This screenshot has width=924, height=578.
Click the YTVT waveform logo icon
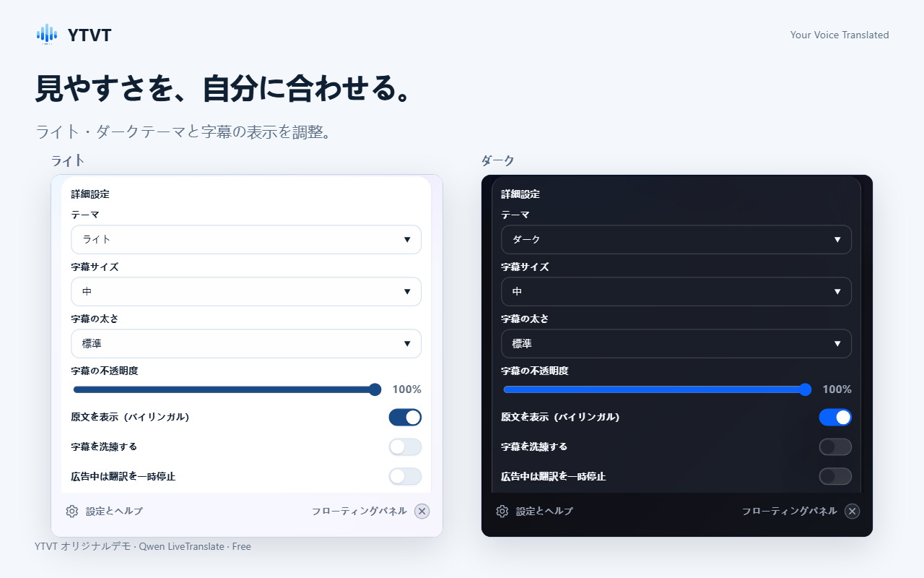[x=46, y=34]
